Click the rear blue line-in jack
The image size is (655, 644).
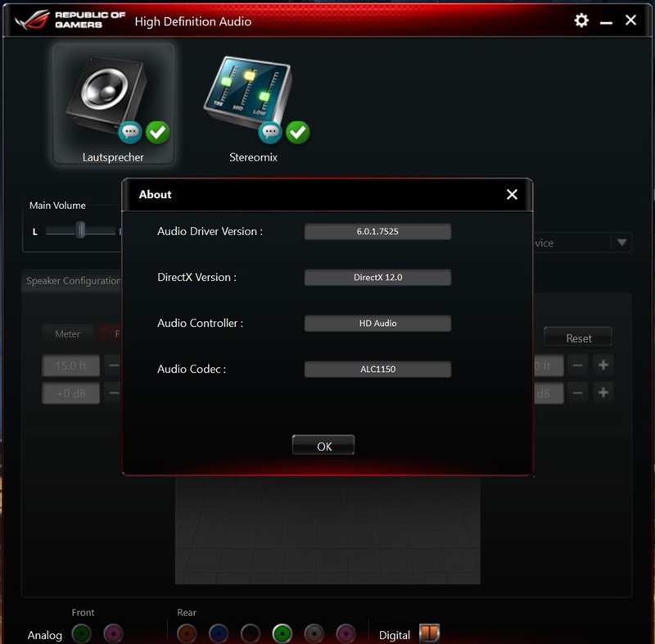point(218,633)
